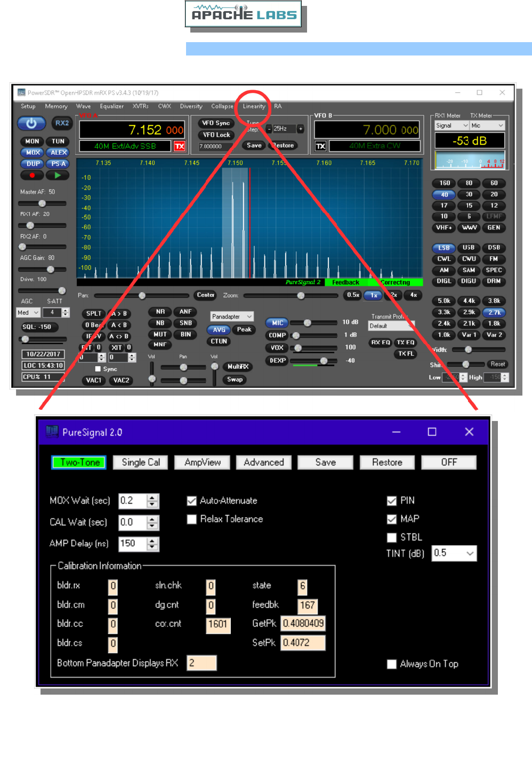Click the Advanced button in PureSignal
The height and width of the screenshot is (772, 532).
[x=264, y=463]
